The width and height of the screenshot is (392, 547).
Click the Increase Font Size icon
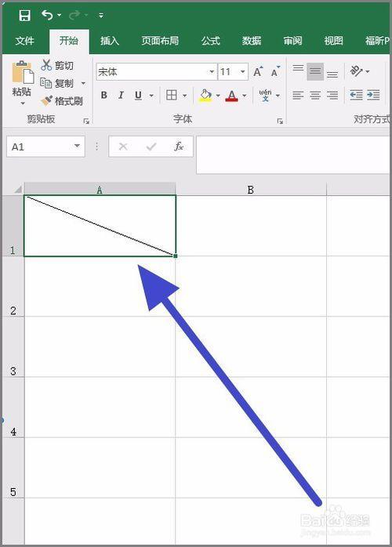(x=258, y=71)
